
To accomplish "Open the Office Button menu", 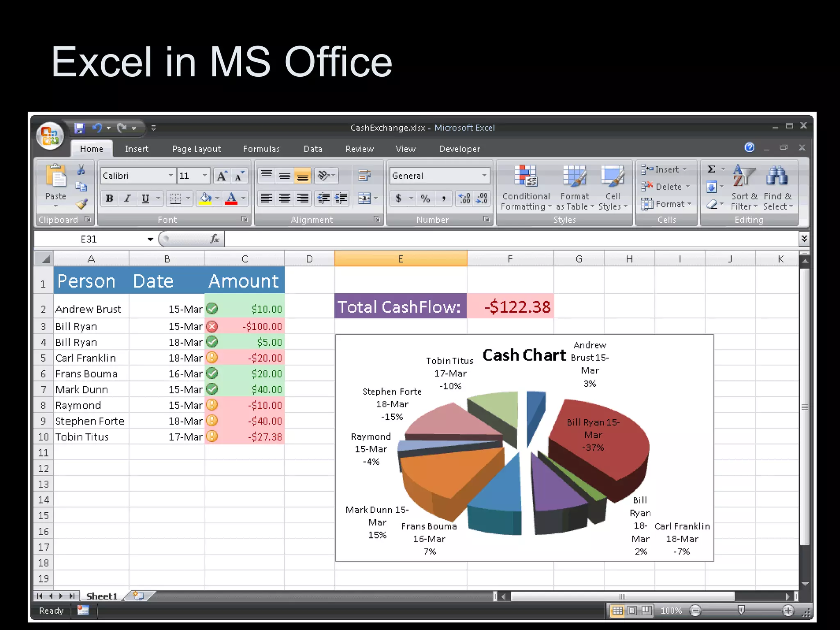I will click(50, 136).
